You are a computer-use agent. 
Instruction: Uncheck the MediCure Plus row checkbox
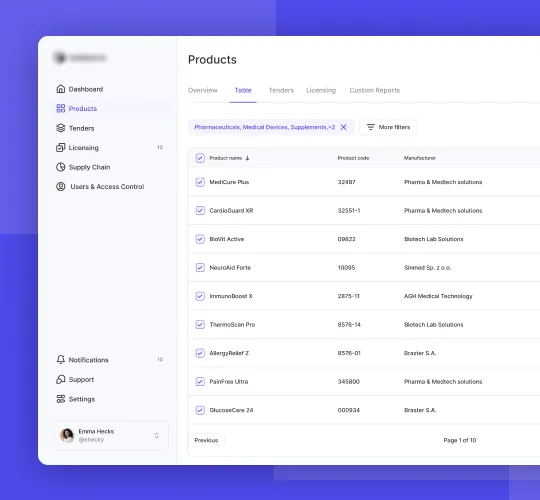pos(200,182)
